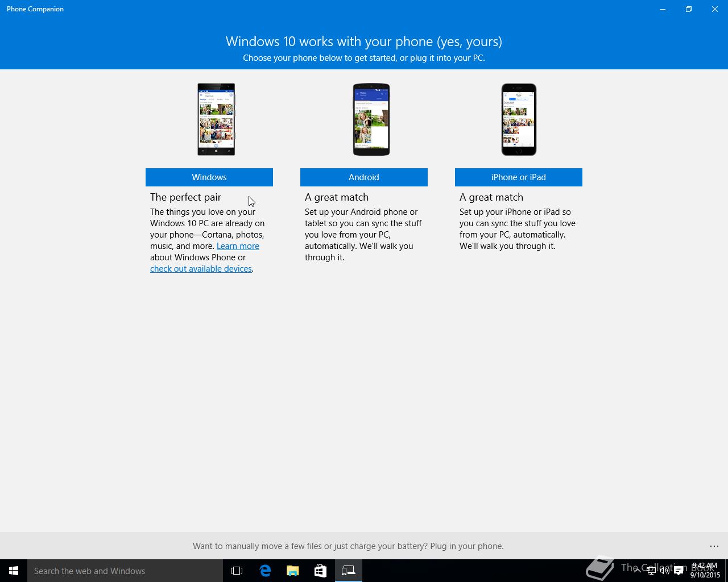Click the 'Windows 10 works with your phone' title
The height and width of the screenshot is (582, 728).
[x=364, y=41]
